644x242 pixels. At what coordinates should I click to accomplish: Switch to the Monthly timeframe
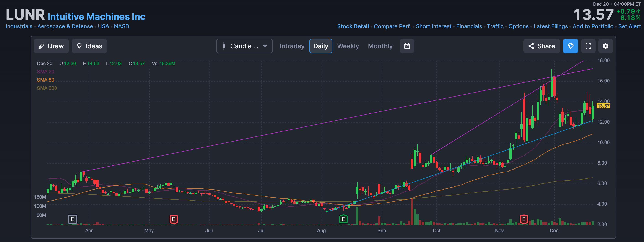click(x=380, y=46)
